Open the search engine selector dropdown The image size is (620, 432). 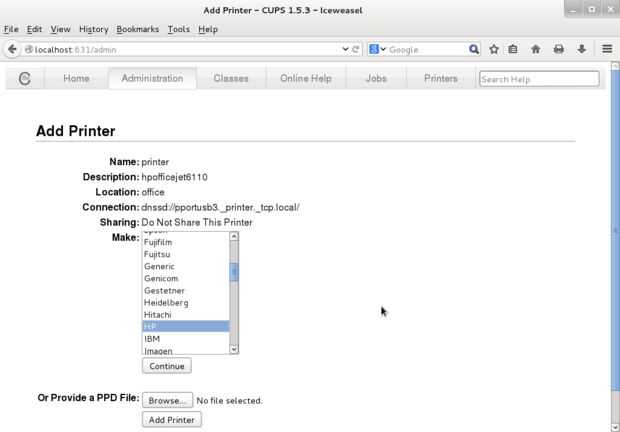pyautogui.click(x=377, y=49)
